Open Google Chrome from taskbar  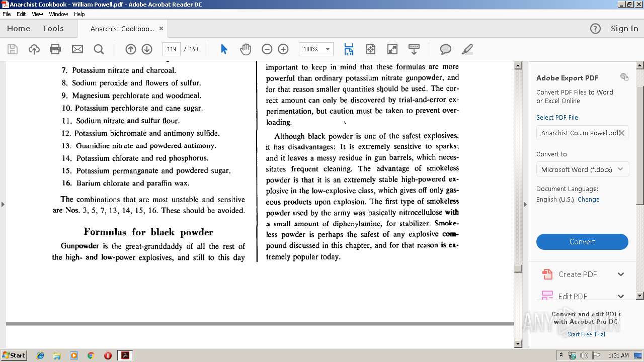(x=91, y=355)
